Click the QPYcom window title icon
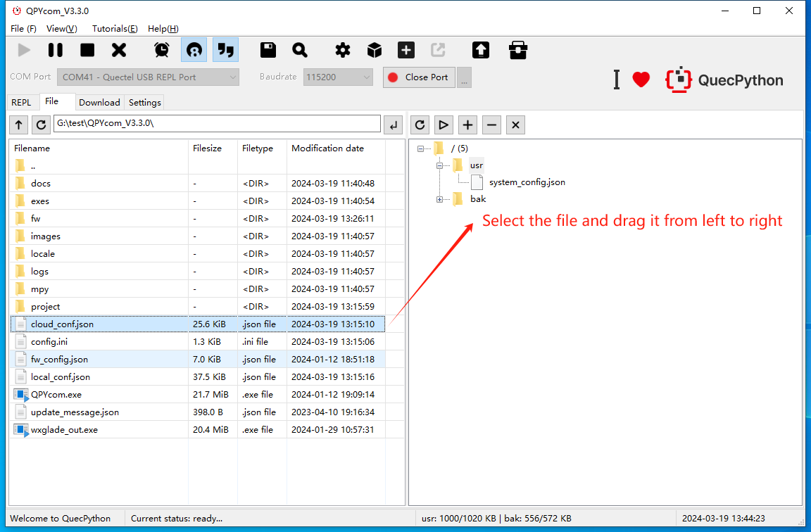 coord(17,11)
